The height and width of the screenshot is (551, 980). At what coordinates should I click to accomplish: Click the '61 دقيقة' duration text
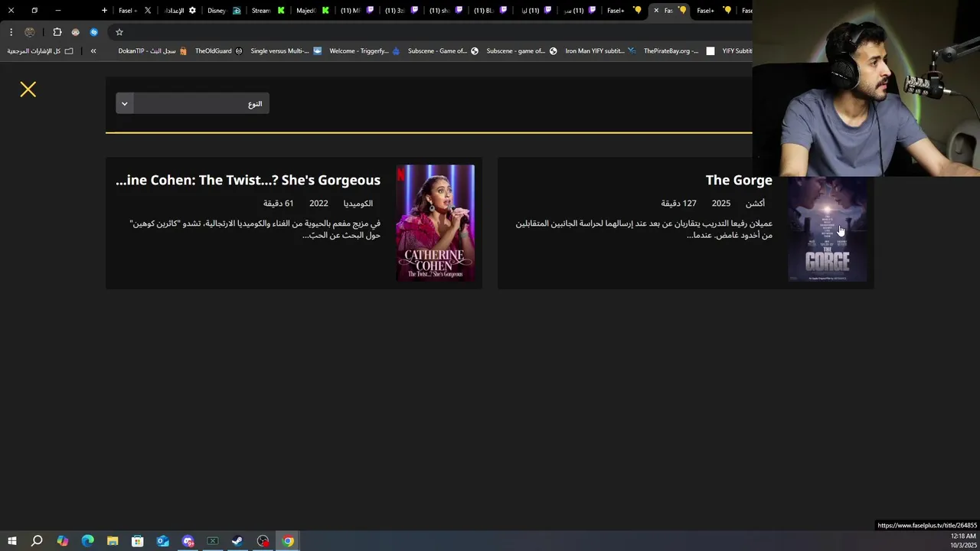[x=279, y=204]
